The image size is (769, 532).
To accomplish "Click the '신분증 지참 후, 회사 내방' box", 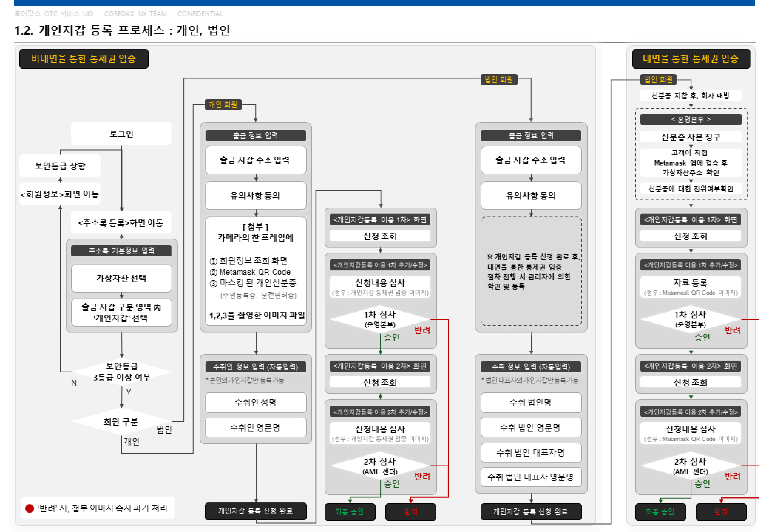I will (x=691, y=96).
